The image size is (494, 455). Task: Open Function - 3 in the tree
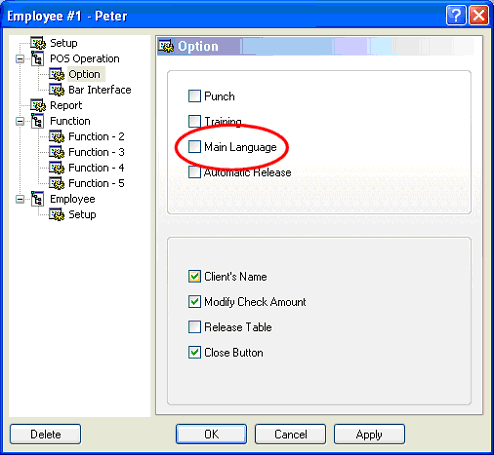click(96, 152)
